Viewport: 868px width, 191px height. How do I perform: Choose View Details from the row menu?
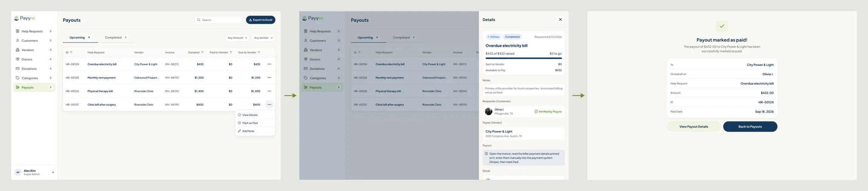click(x=255, y=115)
